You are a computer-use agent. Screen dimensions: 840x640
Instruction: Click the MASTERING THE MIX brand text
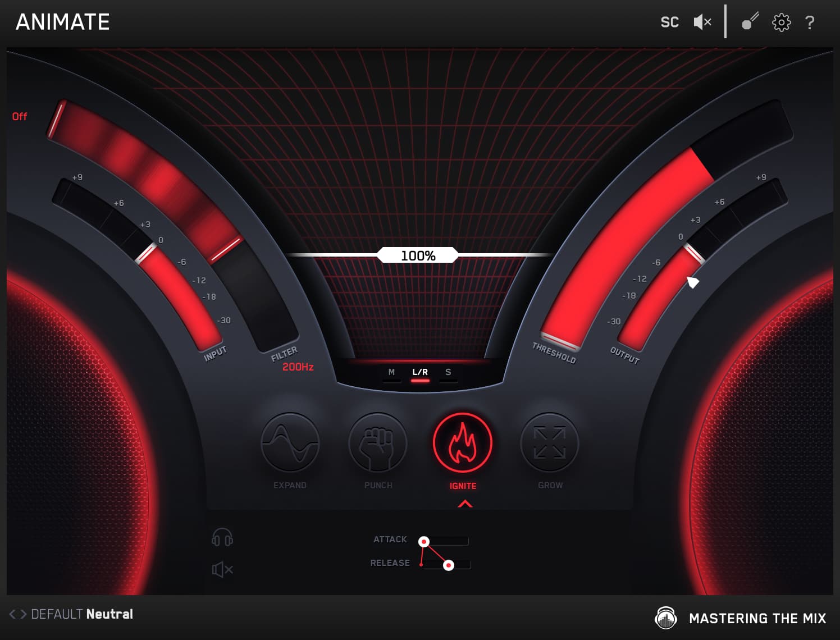pyautogui.click(x=757, y=618)
